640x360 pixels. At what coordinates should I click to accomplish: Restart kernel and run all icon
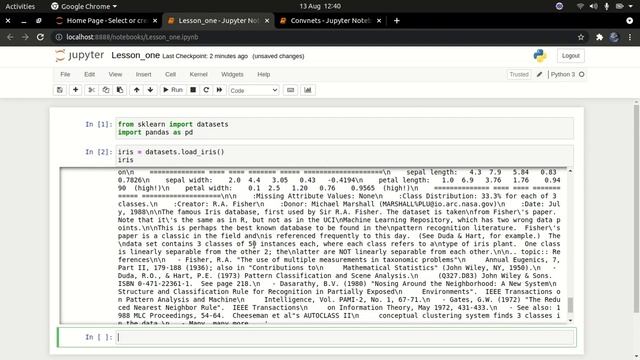tap(219, 90)
